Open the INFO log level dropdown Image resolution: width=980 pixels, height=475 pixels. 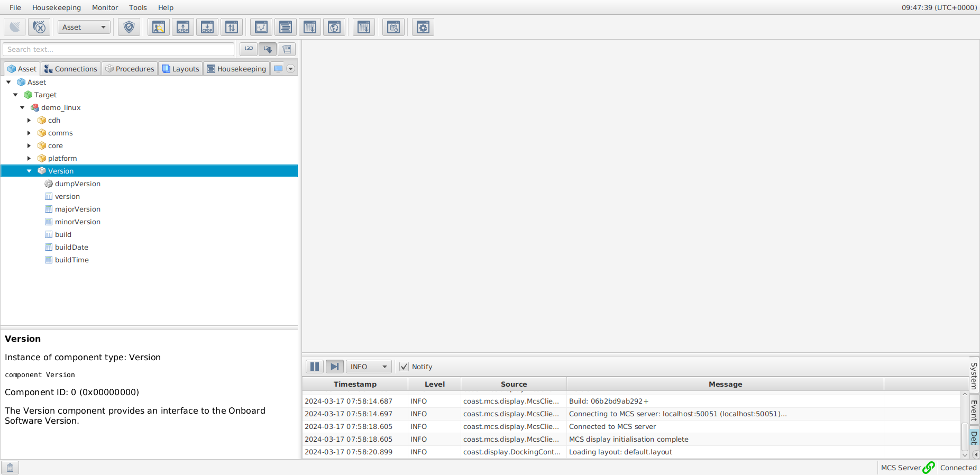tap(369, 367)
